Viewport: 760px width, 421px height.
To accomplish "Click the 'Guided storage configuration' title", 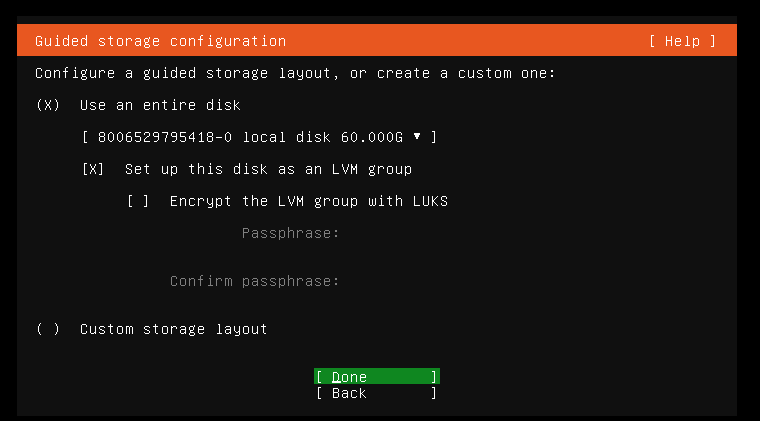I will coord(160,41).
